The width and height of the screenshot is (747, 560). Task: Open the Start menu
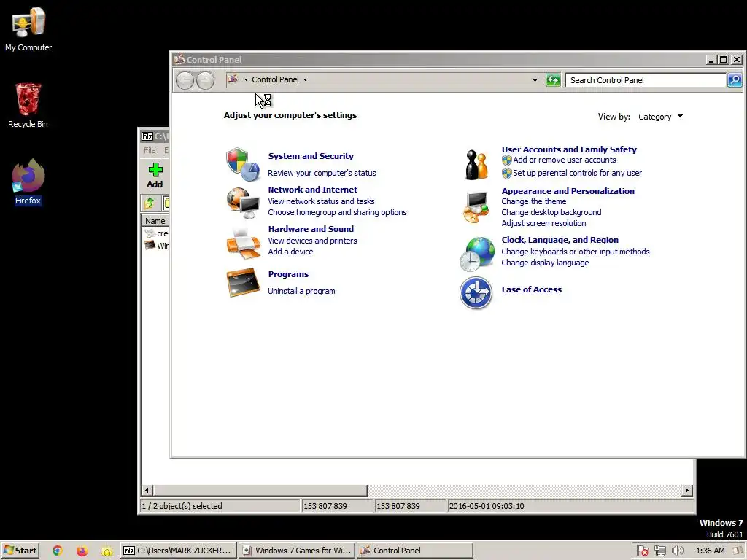tap(20, 551)
